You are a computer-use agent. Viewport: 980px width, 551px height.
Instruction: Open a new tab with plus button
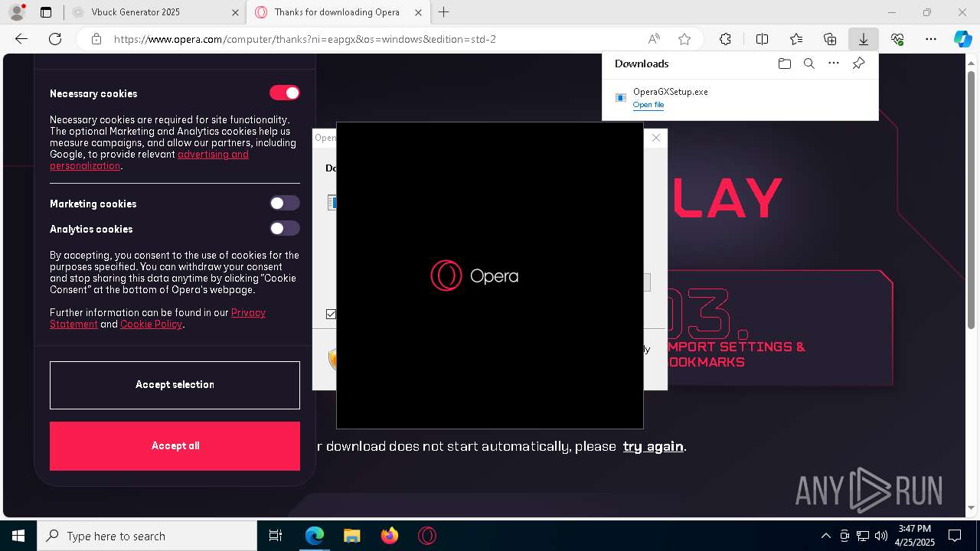(444, 12)
